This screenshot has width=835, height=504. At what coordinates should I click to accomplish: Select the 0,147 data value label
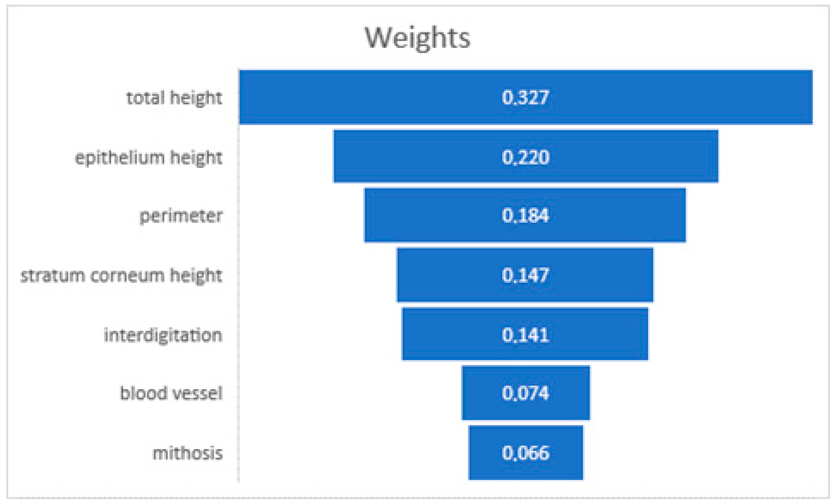tap(525, 275)
